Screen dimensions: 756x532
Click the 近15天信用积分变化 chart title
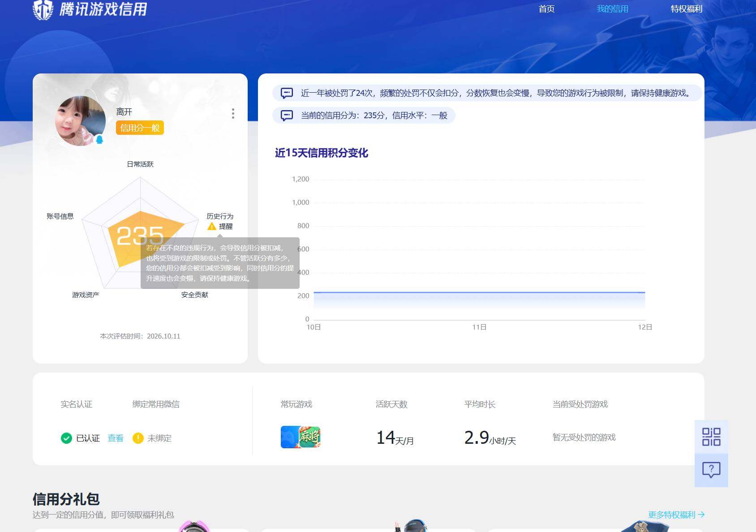[x=322, y=153]
